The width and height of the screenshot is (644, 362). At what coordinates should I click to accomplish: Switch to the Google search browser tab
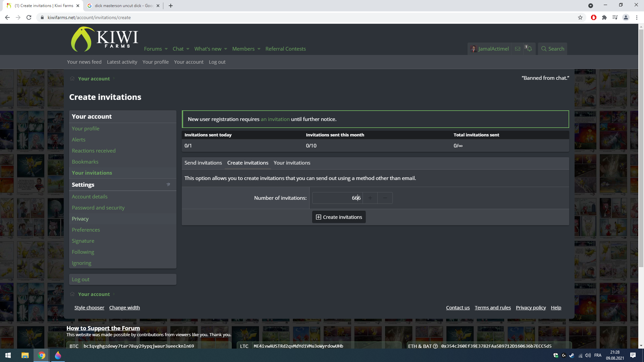[x=123, y=6]
